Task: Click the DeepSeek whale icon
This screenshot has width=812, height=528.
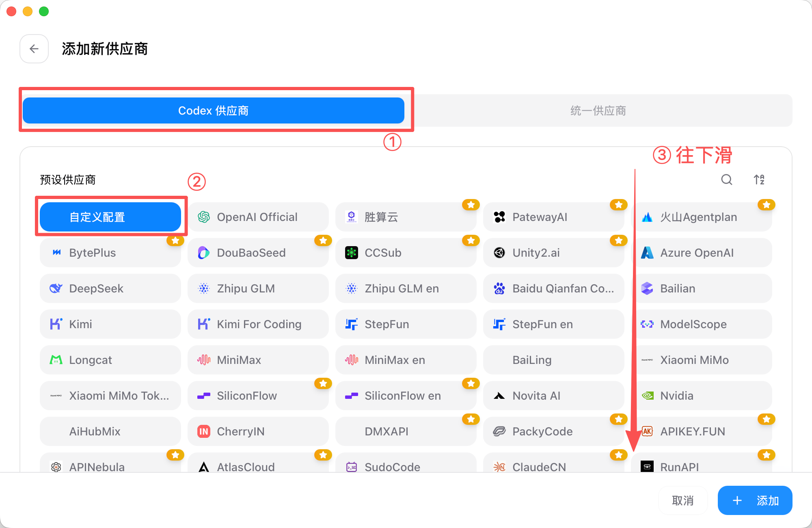Action: click(x=56, y=288)
